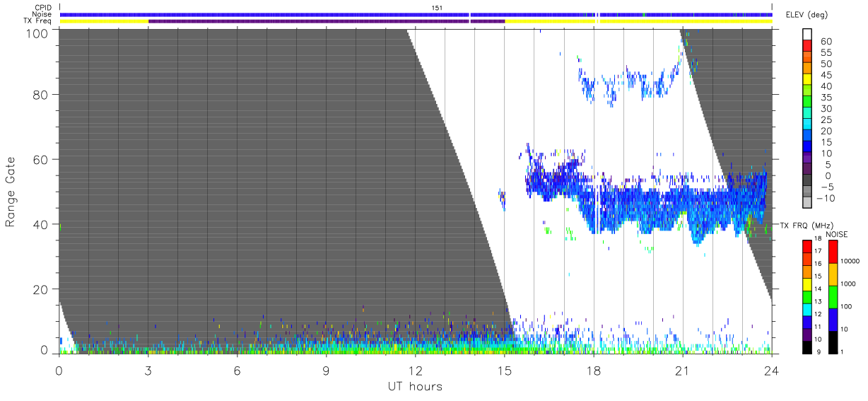
Task: Click the 40 tick on the Range Gate axis
Action: (x=42, y=225)
